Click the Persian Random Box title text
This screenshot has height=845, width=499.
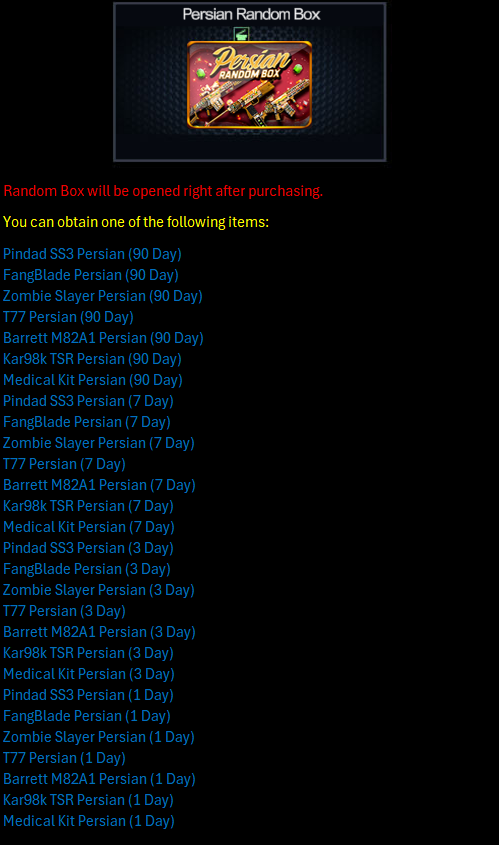(x=251, y=15)
